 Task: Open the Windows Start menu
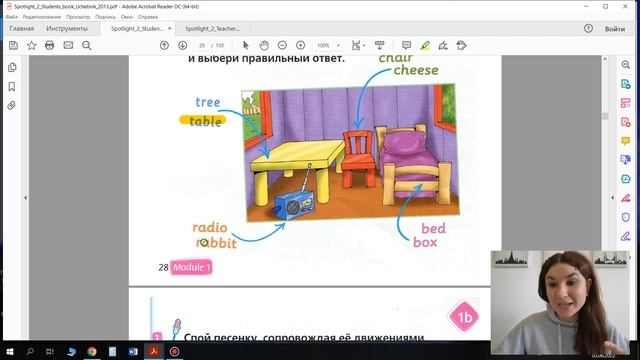pos(10,351)
